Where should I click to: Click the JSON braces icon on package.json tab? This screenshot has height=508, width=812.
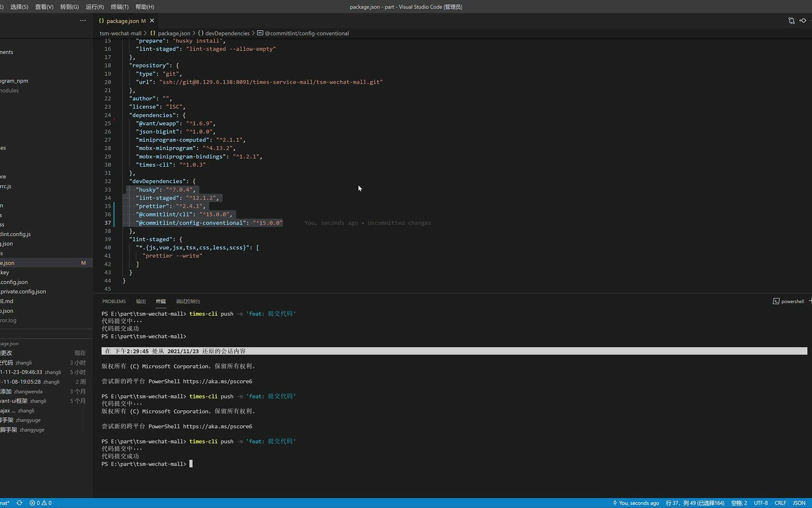click(x=101, y=21)
